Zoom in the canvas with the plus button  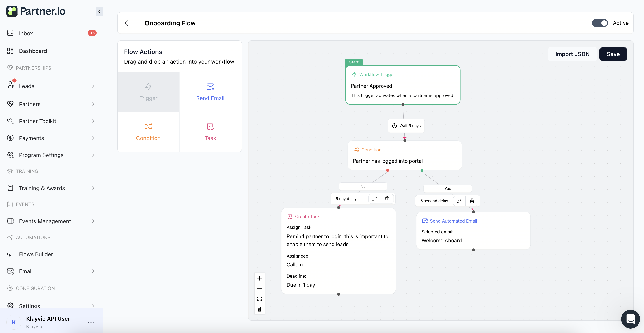[259, 278]
